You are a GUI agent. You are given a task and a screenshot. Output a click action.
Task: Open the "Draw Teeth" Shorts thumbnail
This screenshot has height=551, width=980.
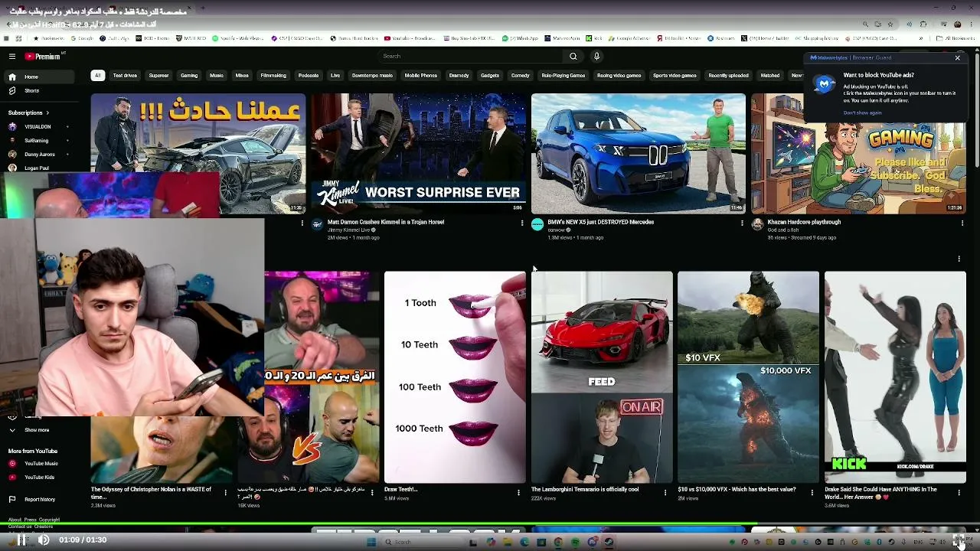pyautogui.click(x=455, y=377)
